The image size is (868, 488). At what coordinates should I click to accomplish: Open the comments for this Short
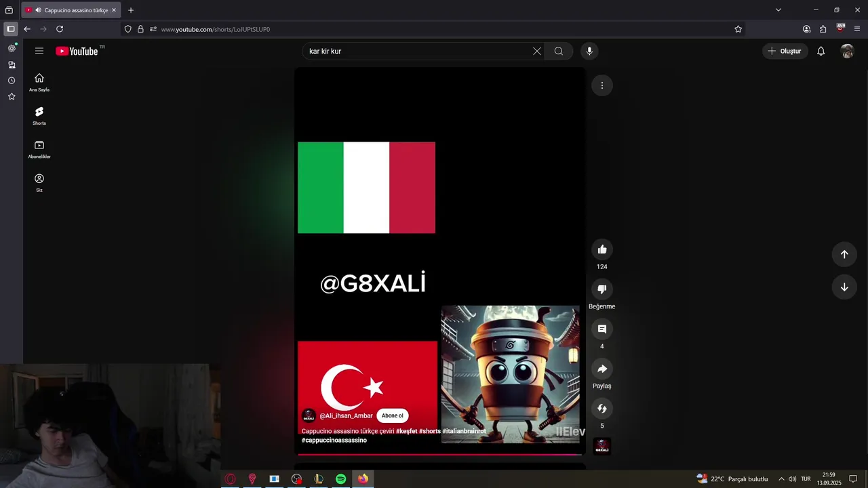click(601, 329)
